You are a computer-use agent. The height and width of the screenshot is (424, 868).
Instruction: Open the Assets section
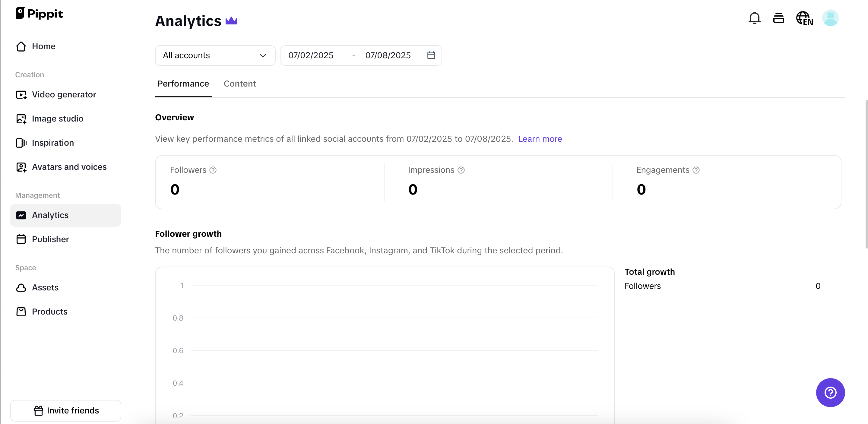coord(45,287)
